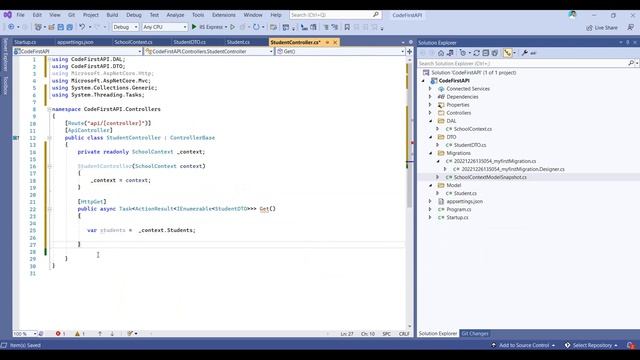
Task: Click Solution Explorer Home icon
Action: (x=441, y=53)
